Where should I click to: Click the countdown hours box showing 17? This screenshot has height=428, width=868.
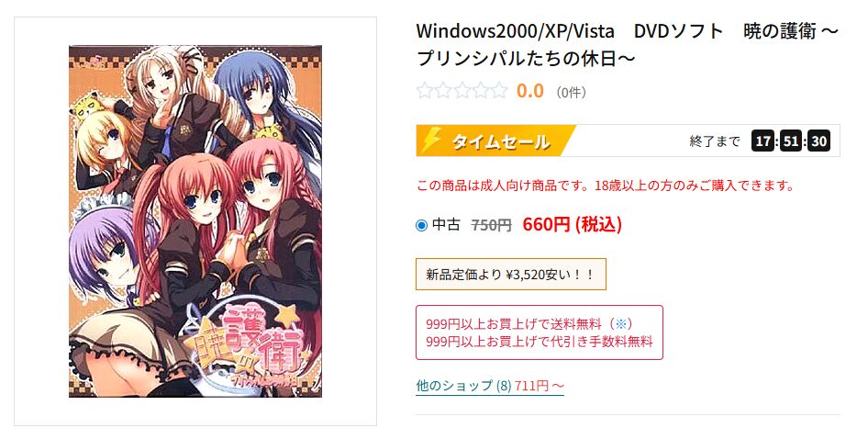(x=762, y=142)
